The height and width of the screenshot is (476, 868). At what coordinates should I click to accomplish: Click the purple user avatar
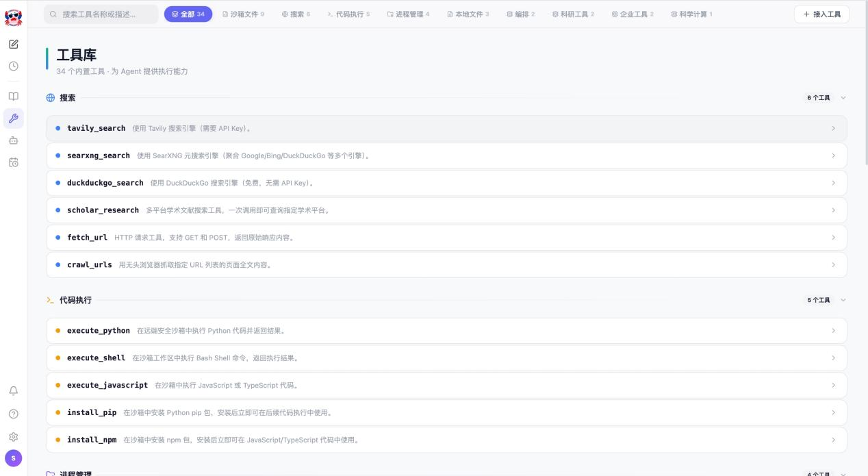[13, 458]
